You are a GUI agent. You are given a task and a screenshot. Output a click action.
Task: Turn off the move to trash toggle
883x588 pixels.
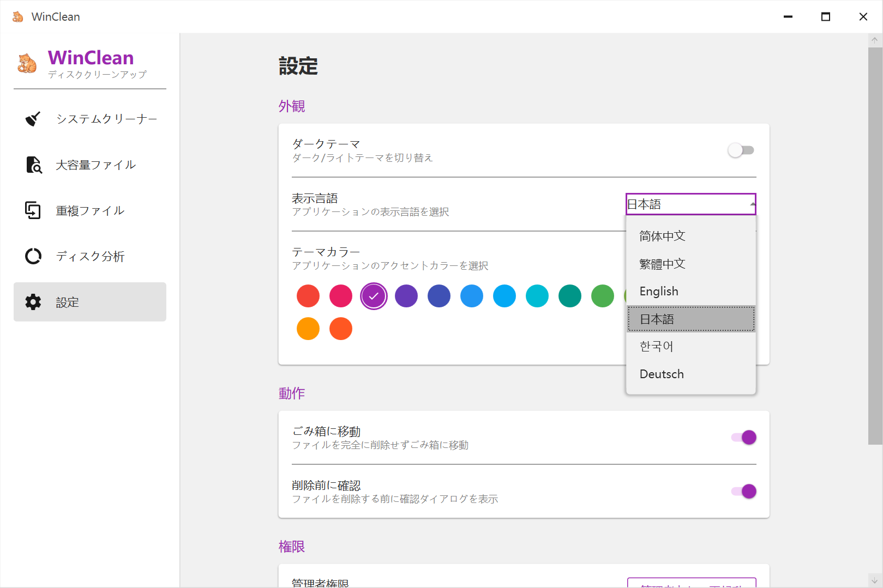(744, 438)
